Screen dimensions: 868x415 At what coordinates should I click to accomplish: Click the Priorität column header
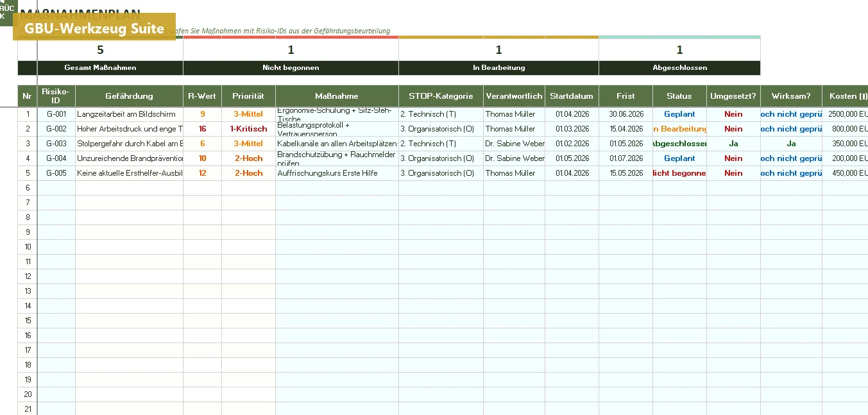[x=248, y=96]
